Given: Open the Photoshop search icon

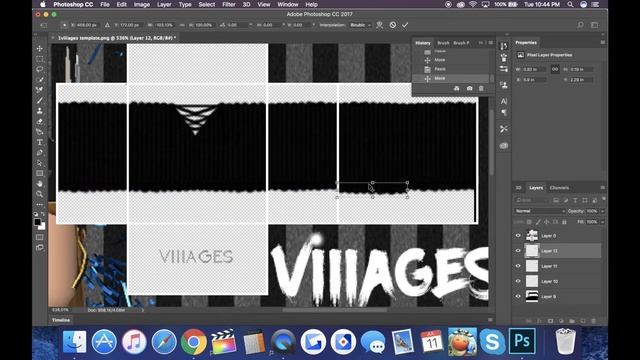Looking at the screenshot, I should (x=580, y=25).
